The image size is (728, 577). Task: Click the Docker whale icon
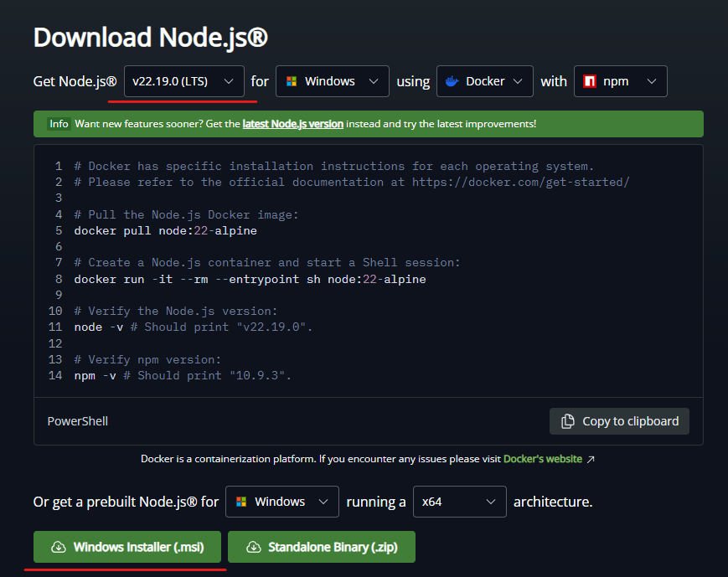pyautogui.click(x=452, y=82)
